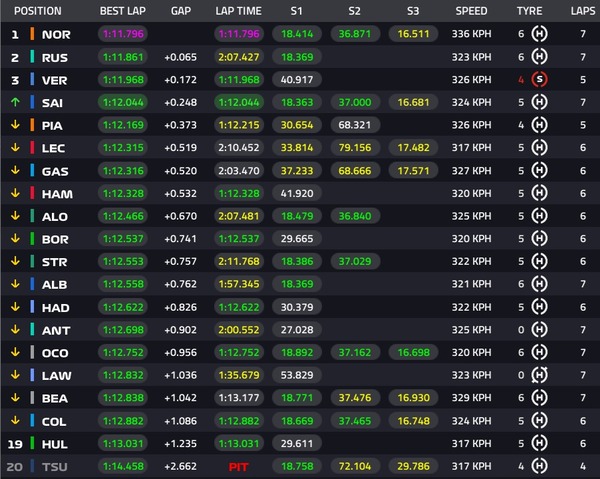
Task: Click the hard tyre icon in BOR's row
Action: tap(539, 238)
